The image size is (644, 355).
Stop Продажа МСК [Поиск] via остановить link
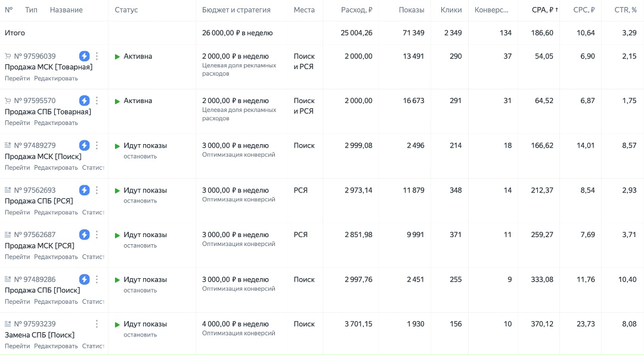140,156
